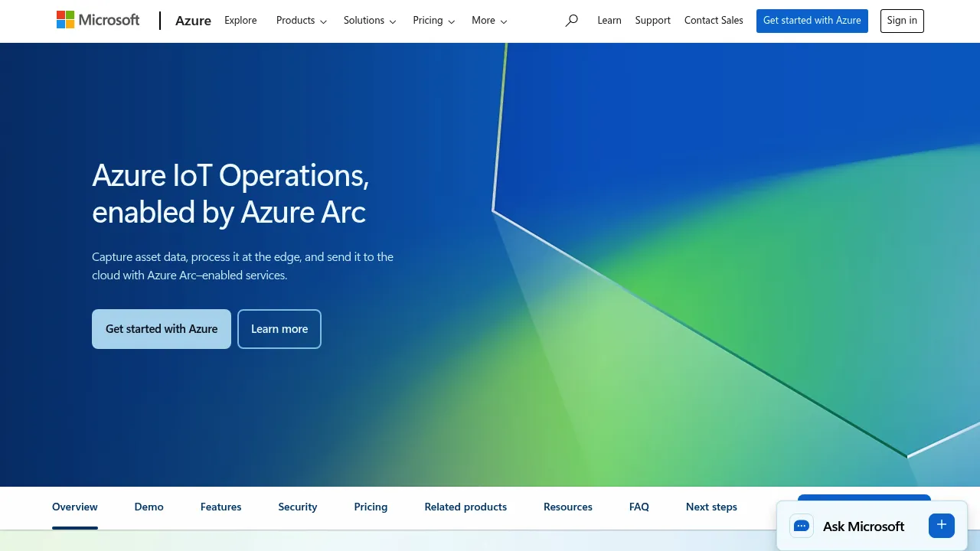
Task: Open the Learn link in header
Action: [x=609, y=21]
